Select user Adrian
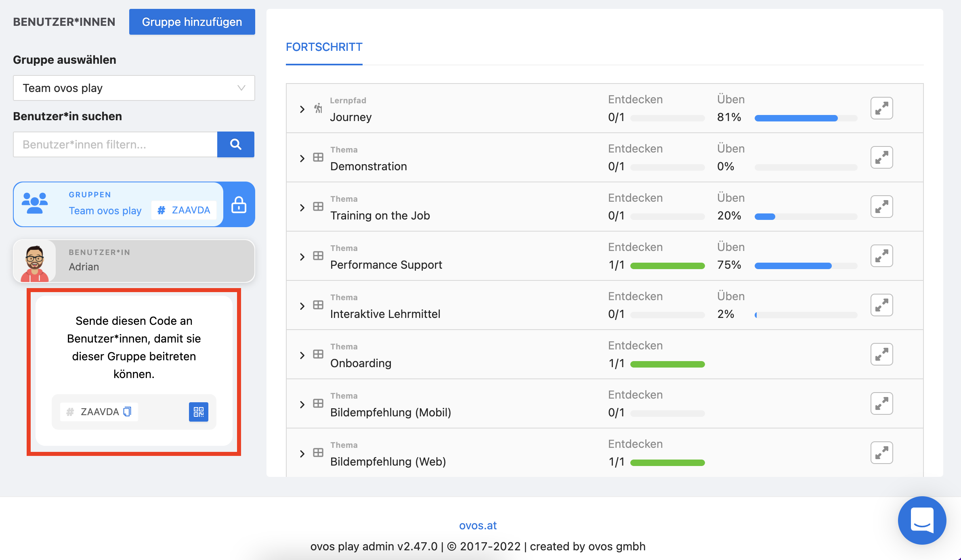 [134, 261]
